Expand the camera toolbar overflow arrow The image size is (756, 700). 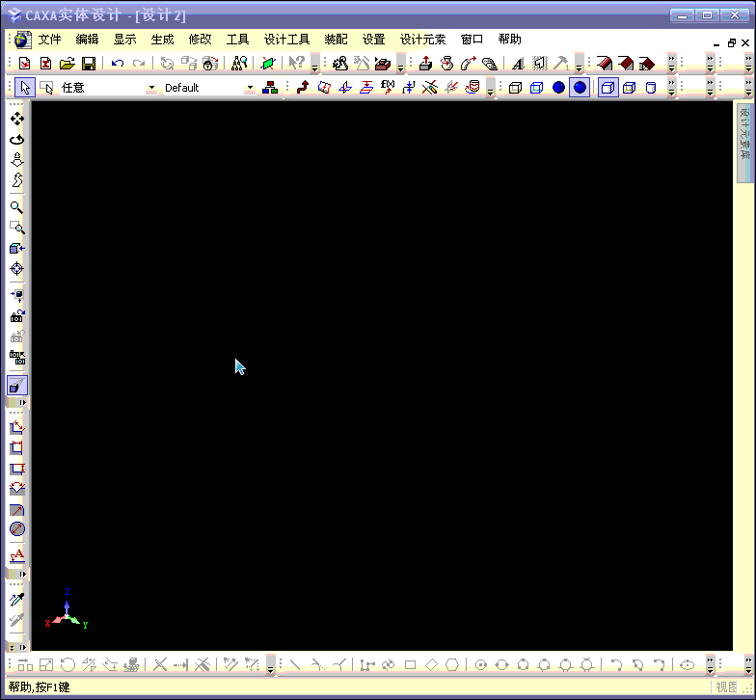pyautogui.click(x=22, y=403)
